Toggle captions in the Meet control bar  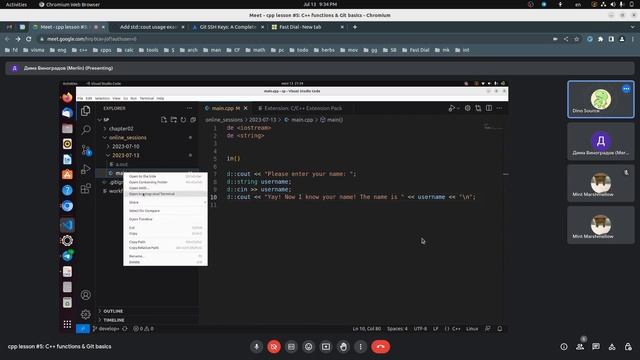click(x=291, y=347)
